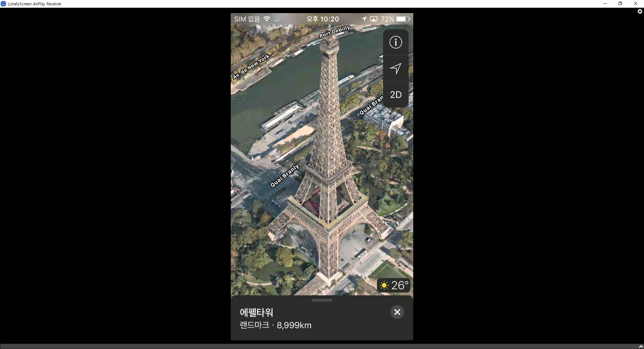Tap the AirPlay mirroring status icon

click(x=374, y=19)
